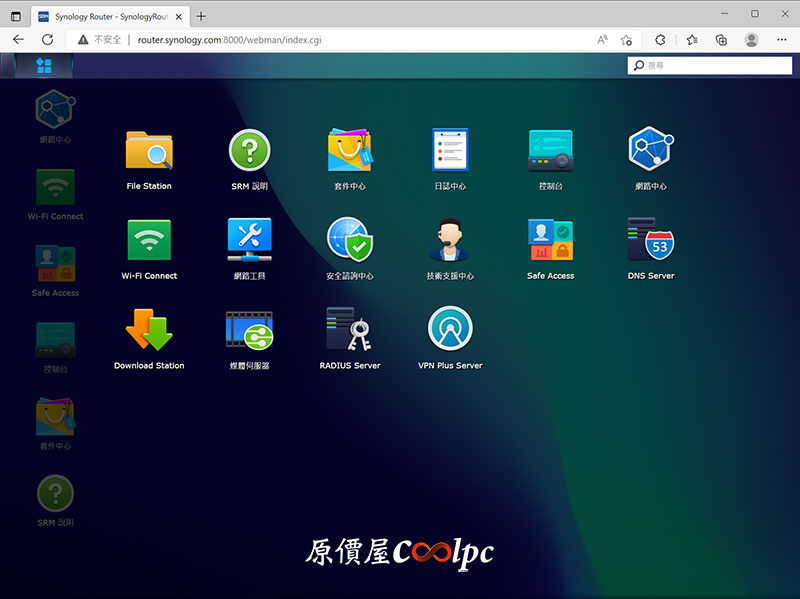The height and width of the screenshot is (599, 800).
Task: Open the read aloud option
Action: (x=603, y=40)
